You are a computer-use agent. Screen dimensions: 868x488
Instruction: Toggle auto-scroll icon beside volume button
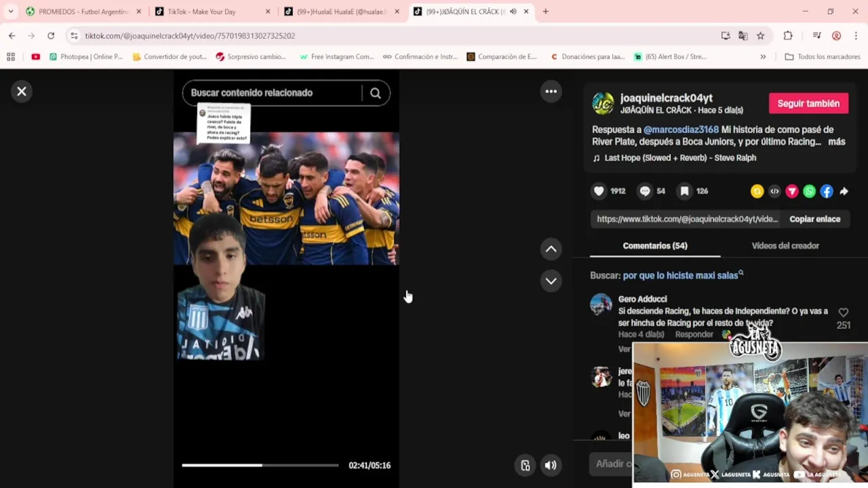click(x=525, y=465)
